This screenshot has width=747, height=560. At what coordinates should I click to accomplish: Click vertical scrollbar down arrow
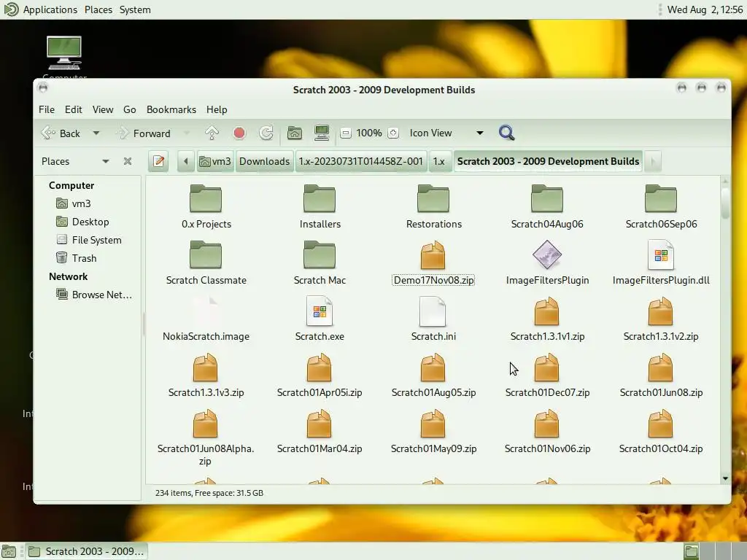(x=725, y=478)
